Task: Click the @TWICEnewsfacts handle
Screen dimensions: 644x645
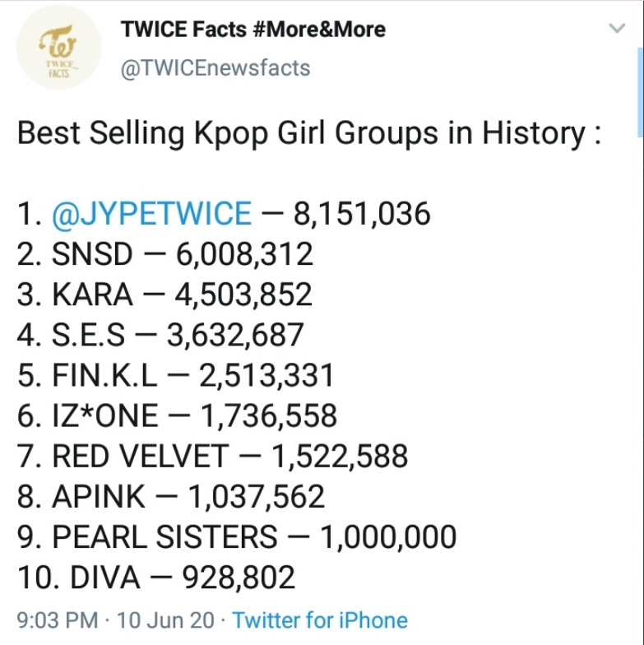Action: point(215,67)
